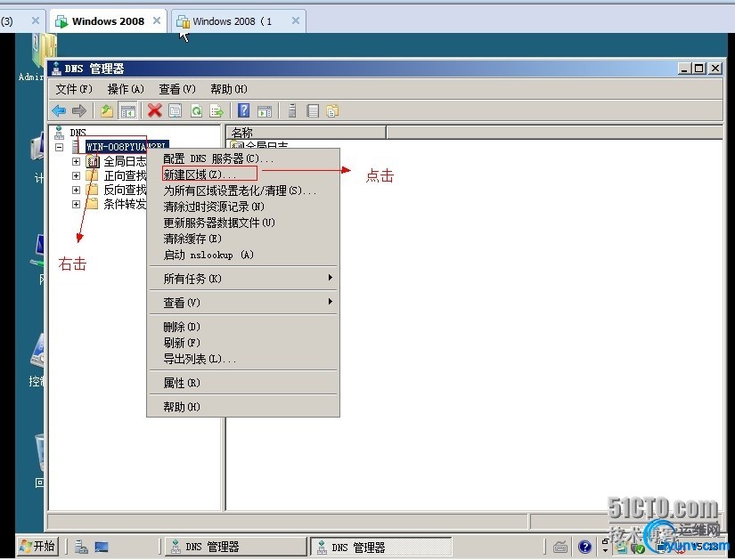
Task: Open the 帮助(H) menu in the menu bar
Action: [228, 88]
